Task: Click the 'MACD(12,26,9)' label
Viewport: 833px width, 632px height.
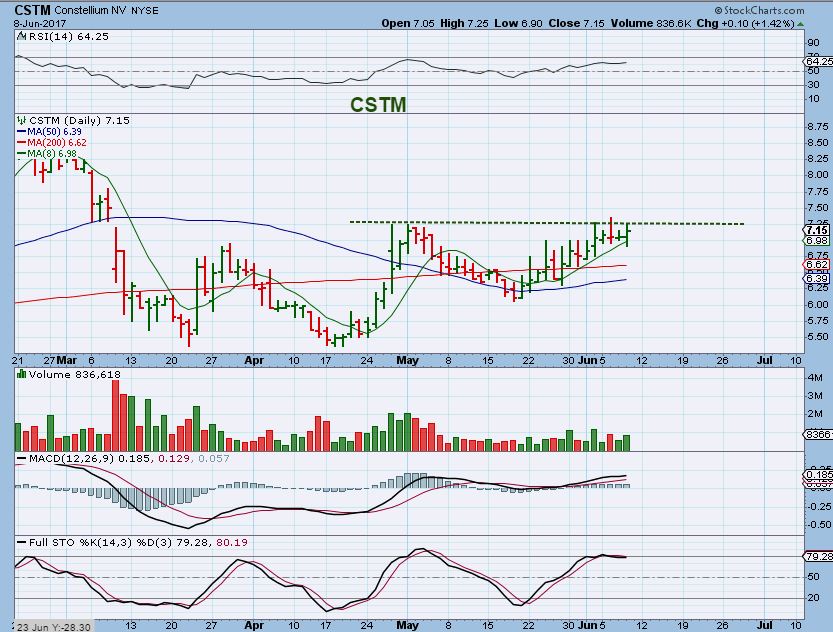Action: (x=72, y=458)
